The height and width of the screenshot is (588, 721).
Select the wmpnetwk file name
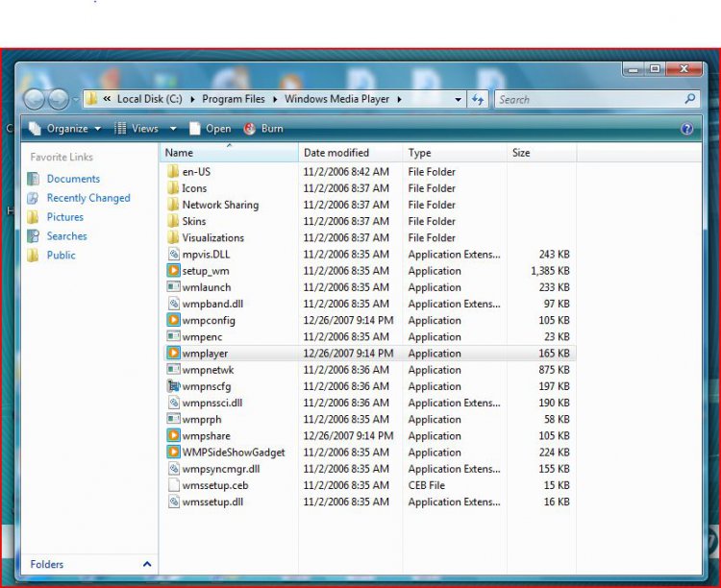point(208,370)
